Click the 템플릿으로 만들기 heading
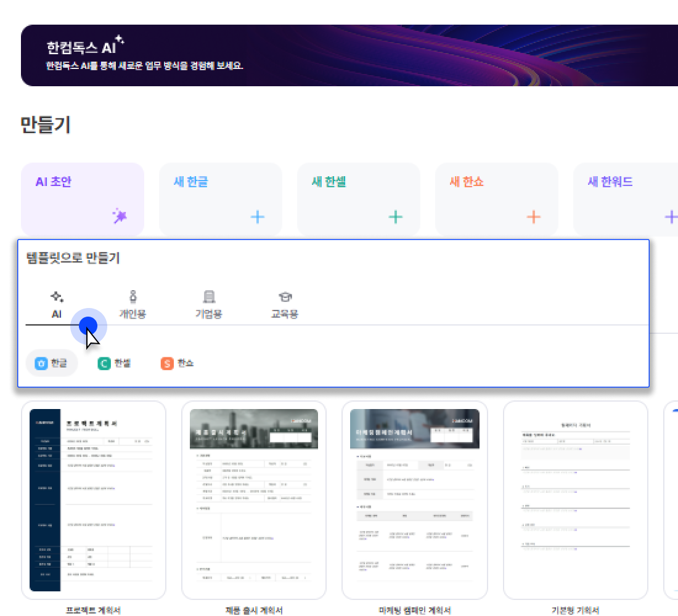Screen dimensions: 678x616 [x=73, y=258]
